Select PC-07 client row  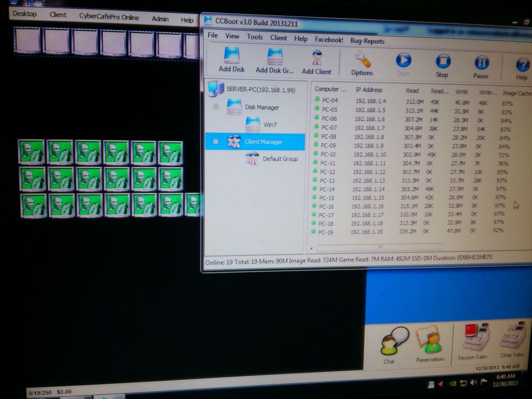(412, 128)
